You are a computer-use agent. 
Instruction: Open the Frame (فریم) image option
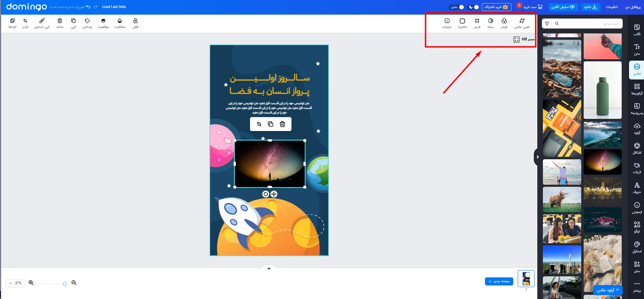click(x=477, y=23)
